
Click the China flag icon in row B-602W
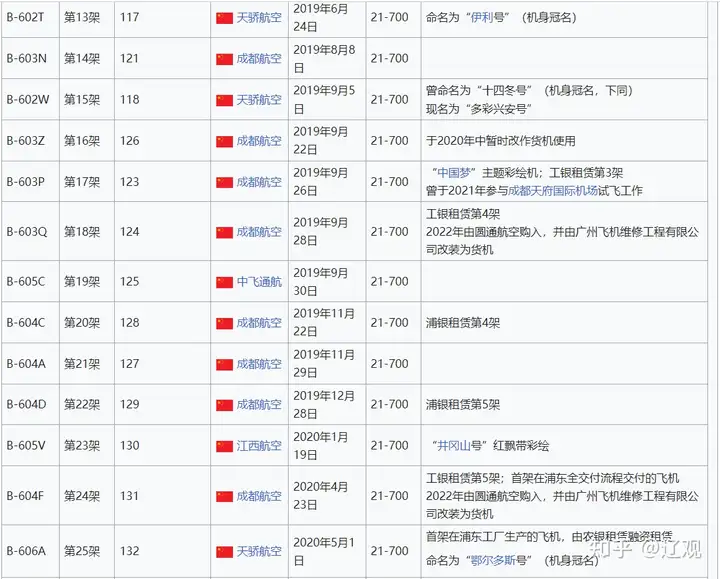225,100
